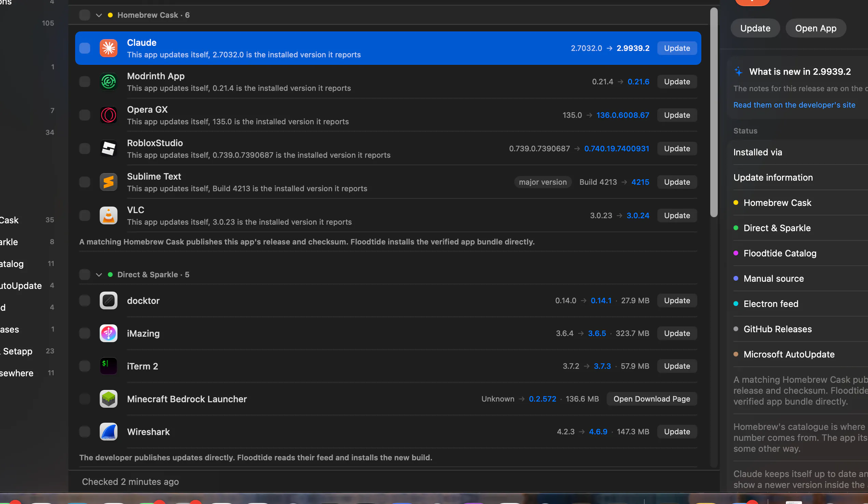Click the Installed via row

[800, 152]
